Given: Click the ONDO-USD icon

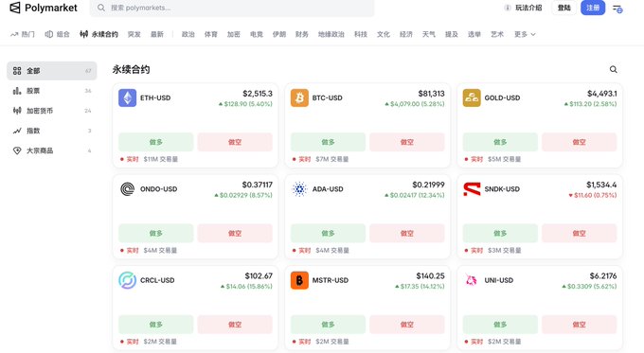Looking at the screenshot, I should tap(127, 189).
